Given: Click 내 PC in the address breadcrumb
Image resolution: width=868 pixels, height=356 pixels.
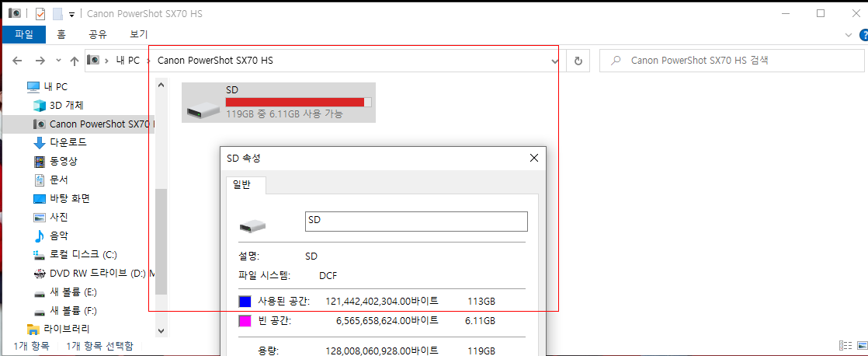Looking at the screenshot, I should click(128, 61).
